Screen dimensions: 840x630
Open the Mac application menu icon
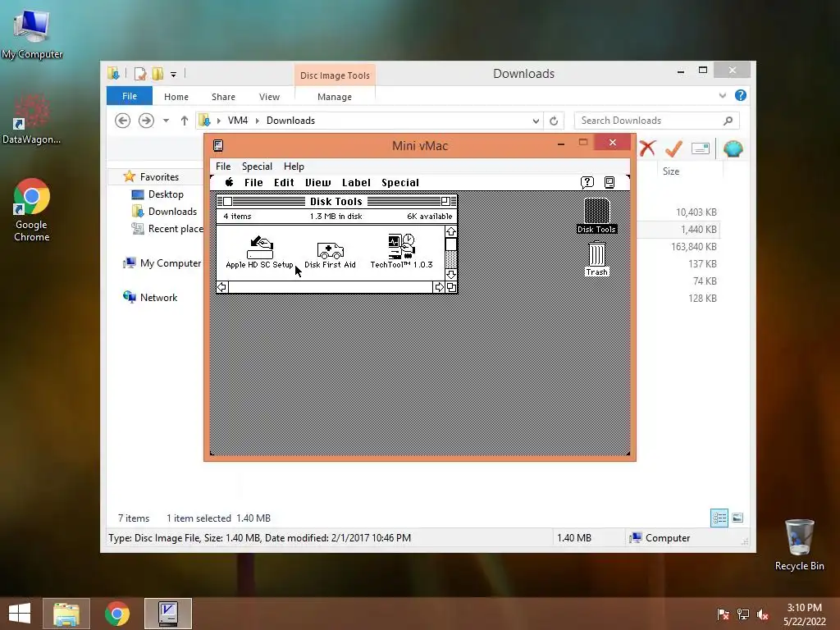[x=609, y=183]
